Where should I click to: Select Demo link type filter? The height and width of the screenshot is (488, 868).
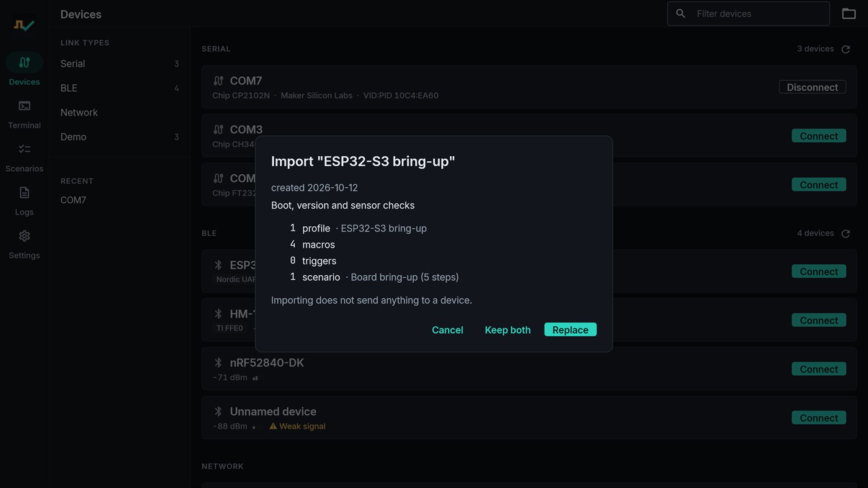(119, 137)
